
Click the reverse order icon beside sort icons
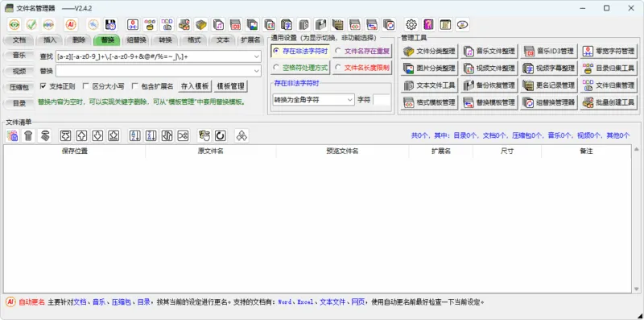tap(167, 135)
